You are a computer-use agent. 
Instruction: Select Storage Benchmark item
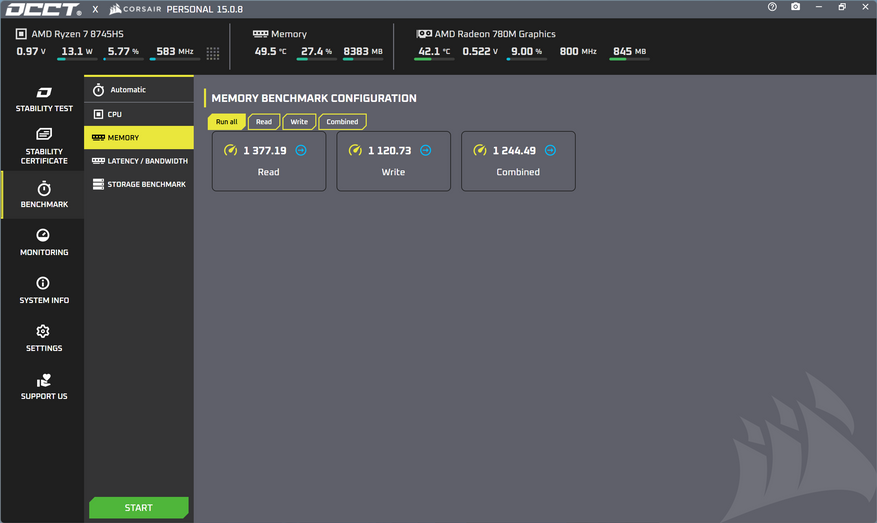(139, 184)
